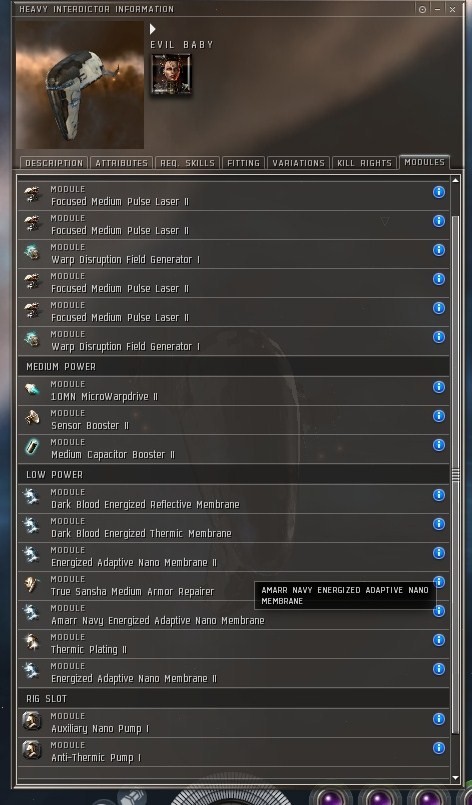Screen dimensions: 472x805
Task: Show info for Auxiliary Nano Pump I
Action: (x=439, y=719)
